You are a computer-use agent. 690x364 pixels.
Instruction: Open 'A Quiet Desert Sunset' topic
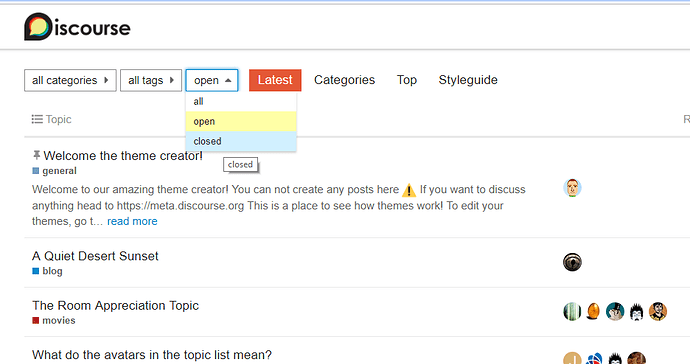[95, 256]
